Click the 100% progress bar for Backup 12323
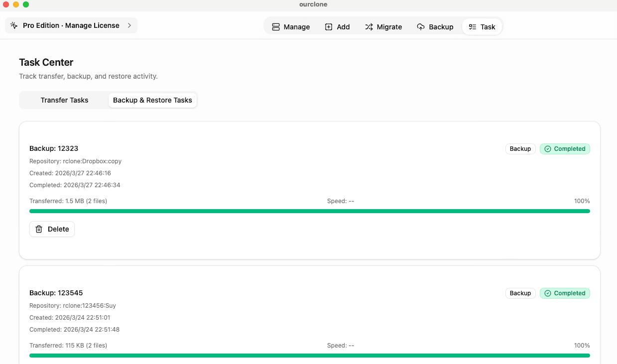617x364 pixels. point(310,211)
